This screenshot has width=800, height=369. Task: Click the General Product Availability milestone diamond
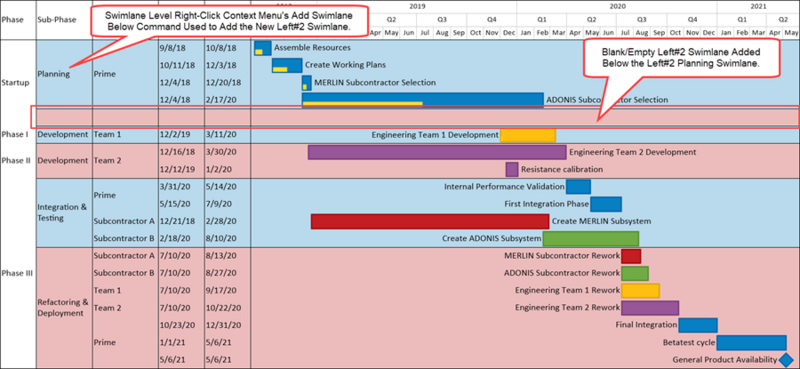point(786,360)
